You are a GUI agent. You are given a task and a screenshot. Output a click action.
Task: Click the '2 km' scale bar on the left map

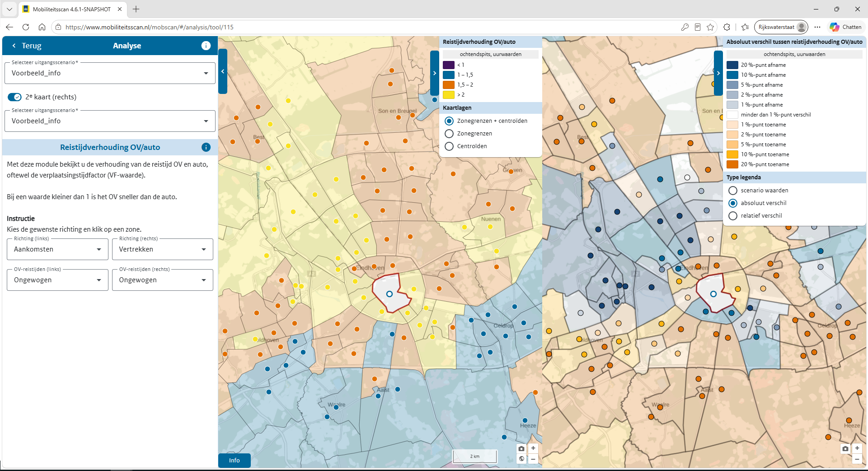[x=475, y=456]
